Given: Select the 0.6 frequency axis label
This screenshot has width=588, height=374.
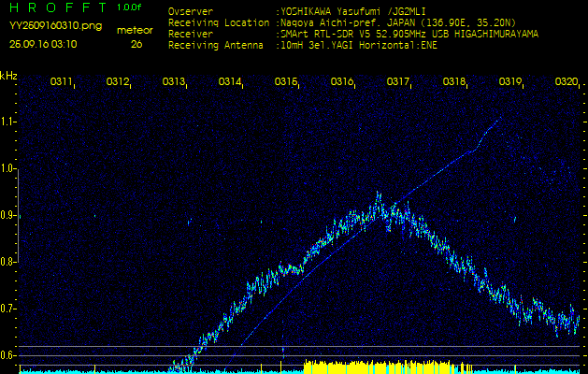Looking at the screenshot, I should coord(9,355).
